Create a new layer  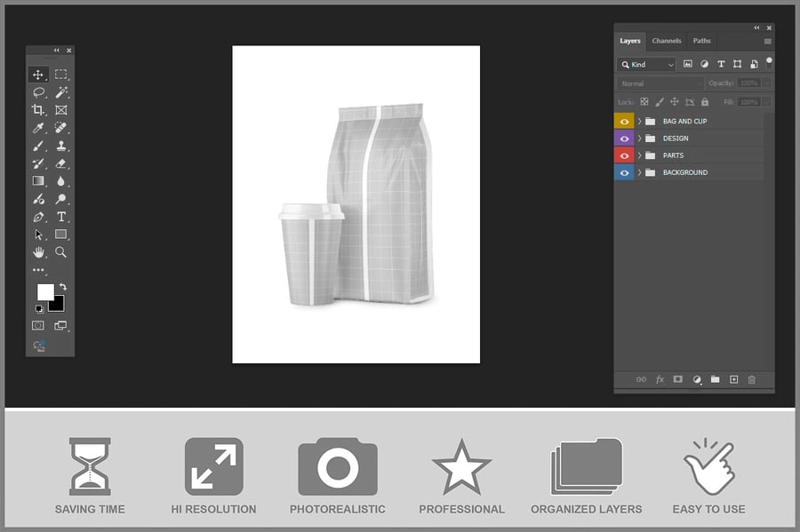coord(733,379)
